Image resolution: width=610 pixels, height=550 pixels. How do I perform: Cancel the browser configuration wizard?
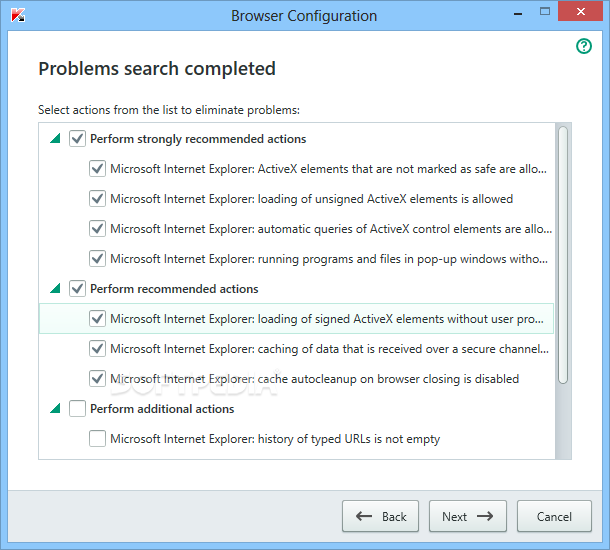pyautogui.click(x=554, y=517)
